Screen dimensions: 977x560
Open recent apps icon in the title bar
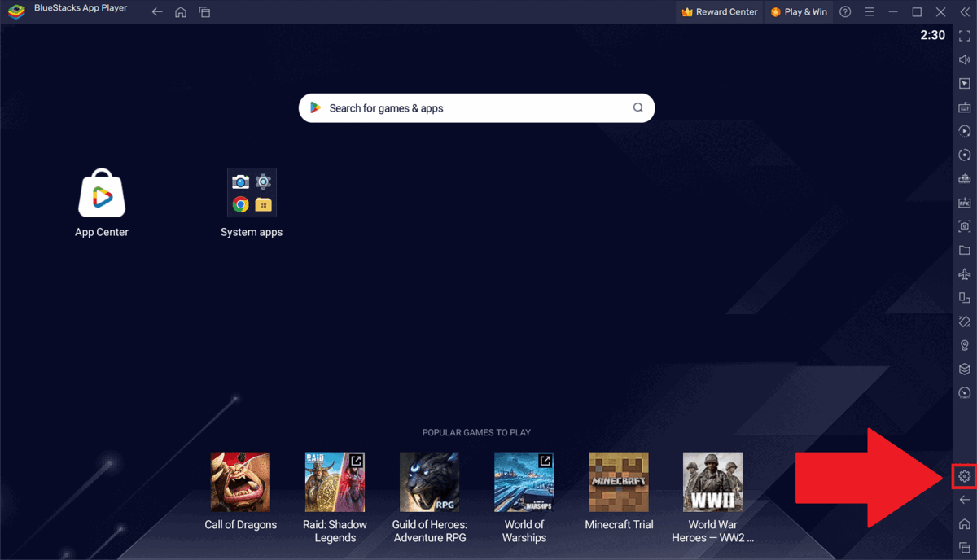(204, 12)
